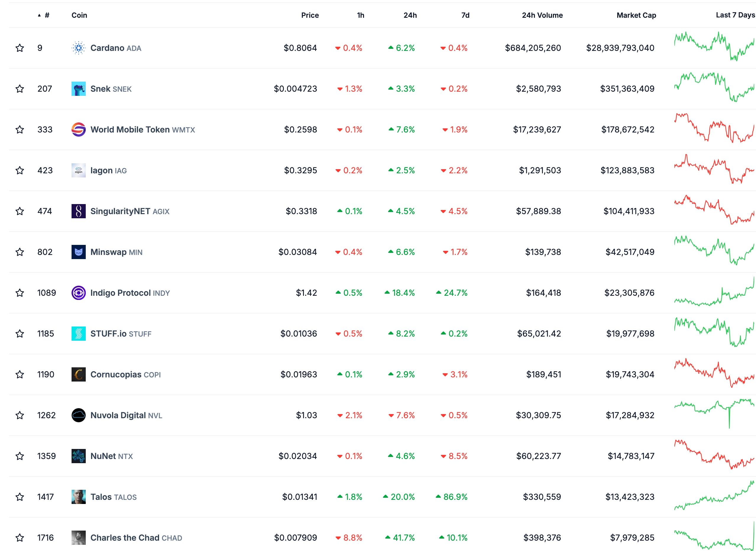Click the Indigo Protocol eye logo

coord(78,293)
